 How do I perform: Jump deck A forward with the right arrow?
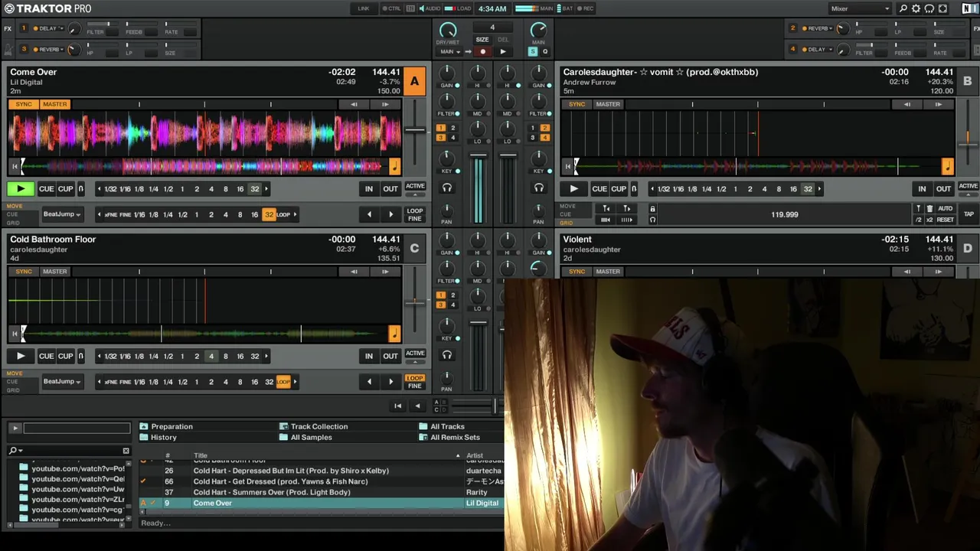390,214
